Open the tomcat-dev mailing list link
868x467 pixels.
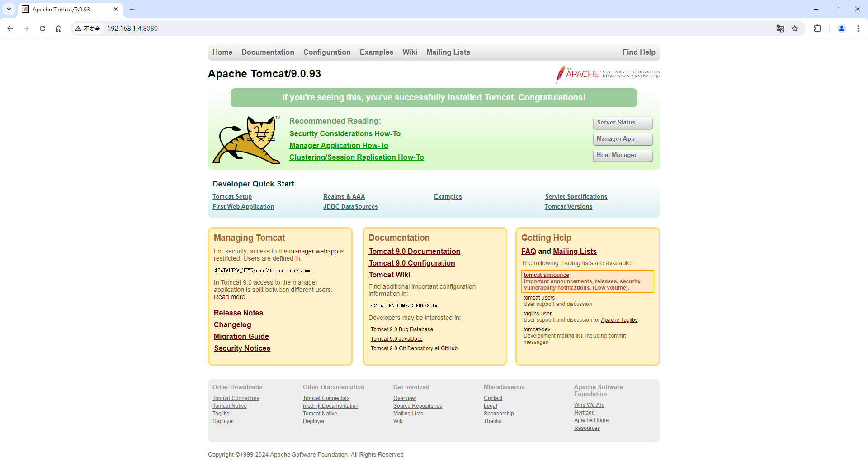(x=537, y=329)
